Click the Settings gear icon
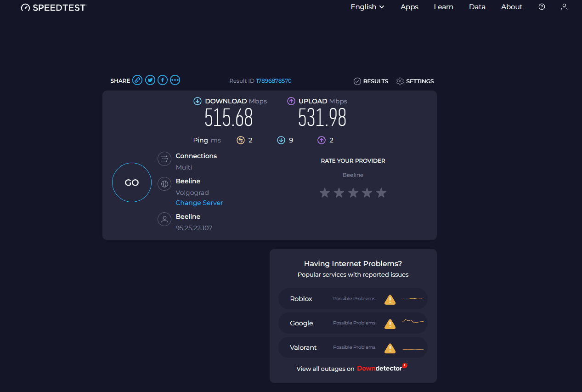Viewport: 582px width, 392px height. [400, 81]
